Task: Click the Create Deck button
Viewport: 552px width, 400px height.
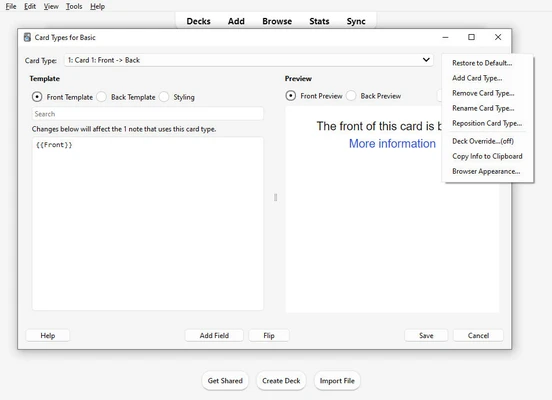Action: click(x=281, y=381)
